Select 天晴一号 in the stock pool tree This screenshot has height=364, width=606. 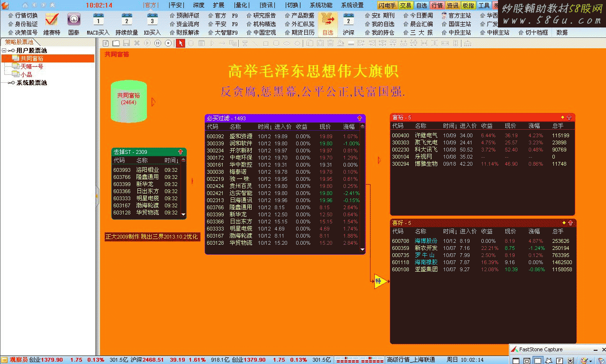coord(32,66)
